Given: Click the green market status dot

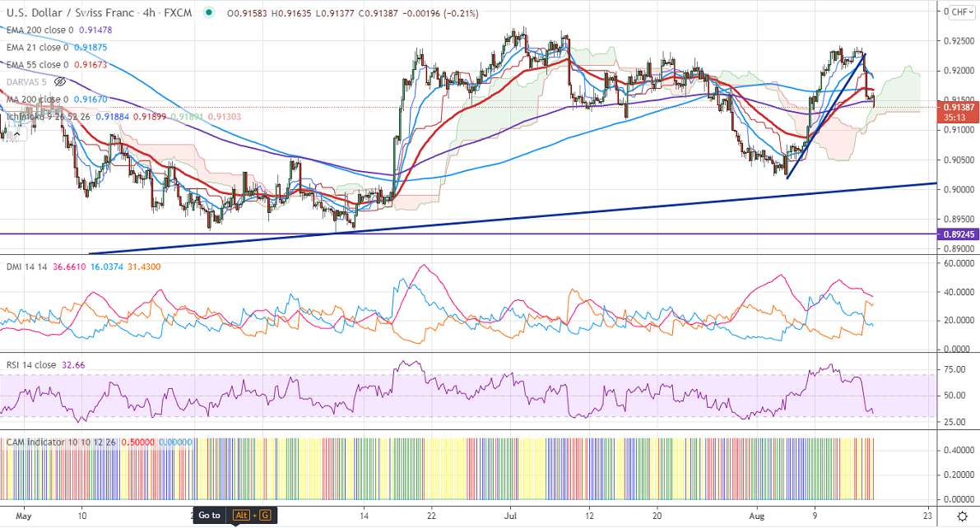Looking at the screenshot, I should (x=209, y=12).
